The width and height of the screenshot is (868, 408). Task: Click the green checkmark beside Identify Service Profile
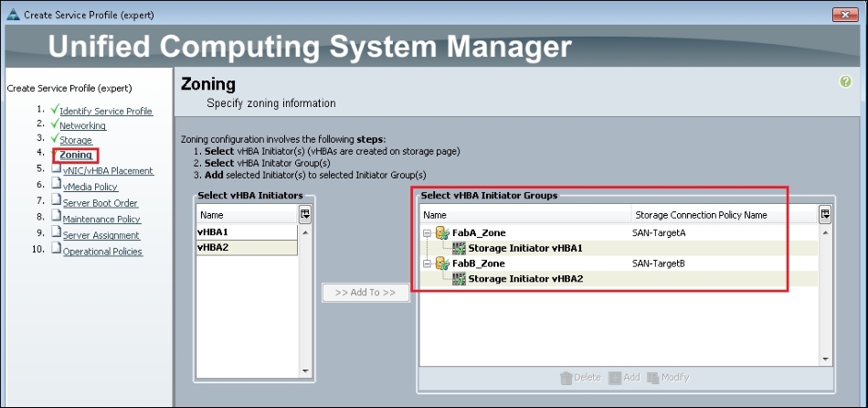(x=54, y=109)
